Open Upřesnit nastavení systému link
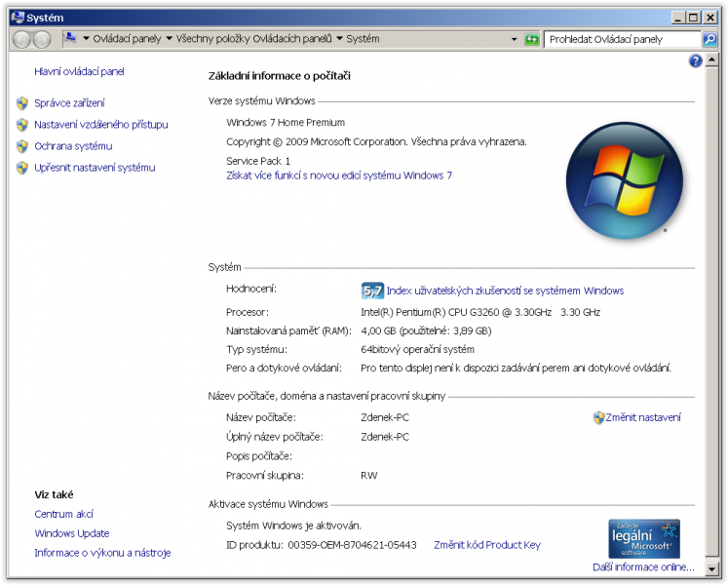This screenshot has width=728, height=585. 95,168
